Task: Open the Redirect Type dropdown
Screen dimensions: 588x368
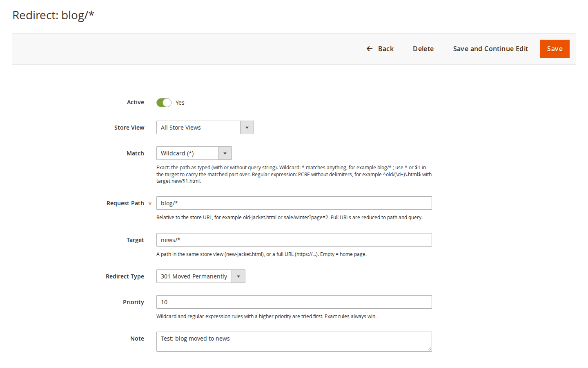Action: pos(201,276)
